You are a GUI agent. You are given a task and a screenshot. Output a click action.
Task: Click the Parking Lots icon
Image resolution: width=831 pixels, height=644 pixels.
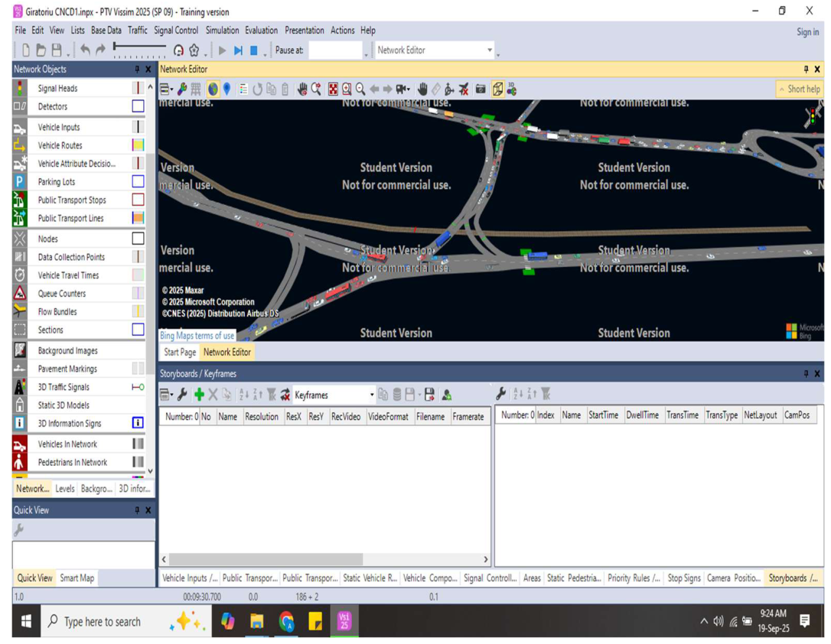pos(20,182)
